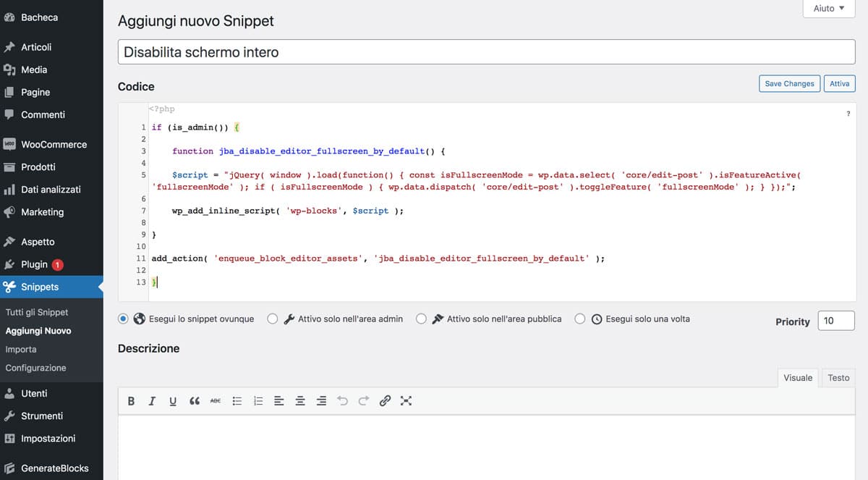Go to Articoli in sidebar
The width and height of the screenshot is (868, 480).
(51, 47)
